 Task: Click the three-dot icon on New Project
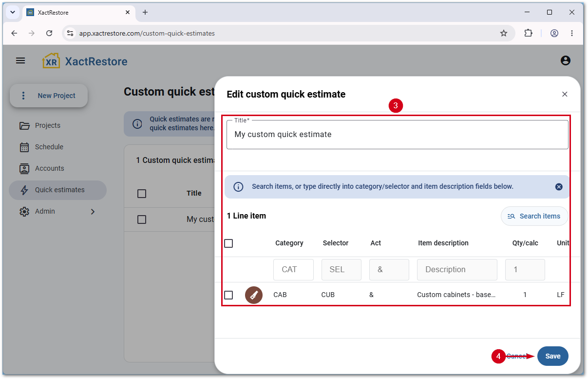[23, 96]
